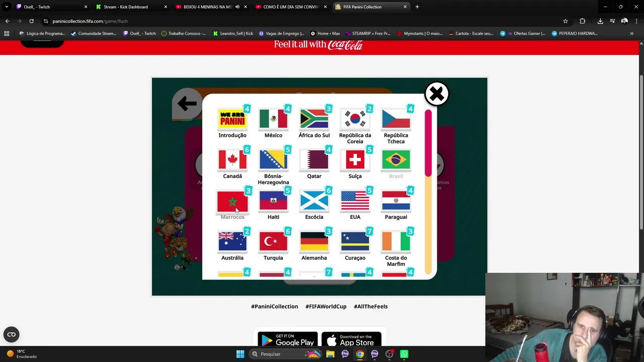The image size is (644, 362).
Task: Open the Leandro_Sell | Kick bookmark
Action: click(233, 33)
